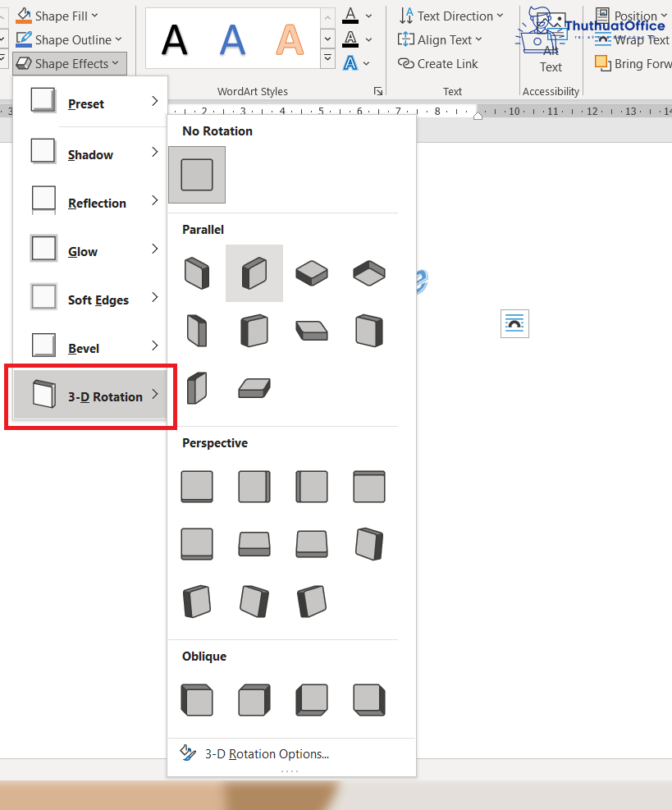672x810 pixels.
Task: Open the Bevel effects submenu
Action: click(x=90, y=347)
